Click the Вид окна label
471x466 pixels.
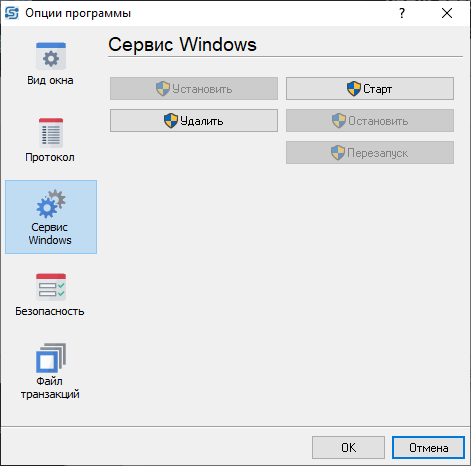pyautogui.click(x=50, y=80)
